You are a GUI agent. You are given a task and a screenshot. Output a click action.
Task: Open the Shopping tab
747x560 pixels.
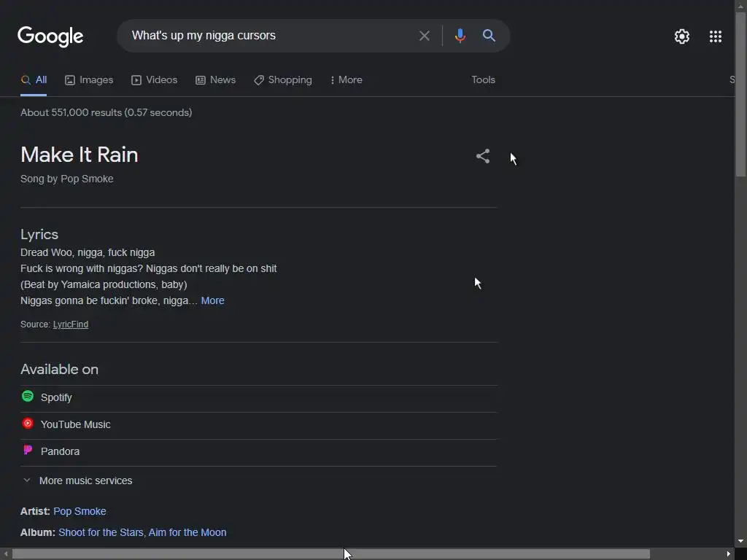[x=283, y=80]
